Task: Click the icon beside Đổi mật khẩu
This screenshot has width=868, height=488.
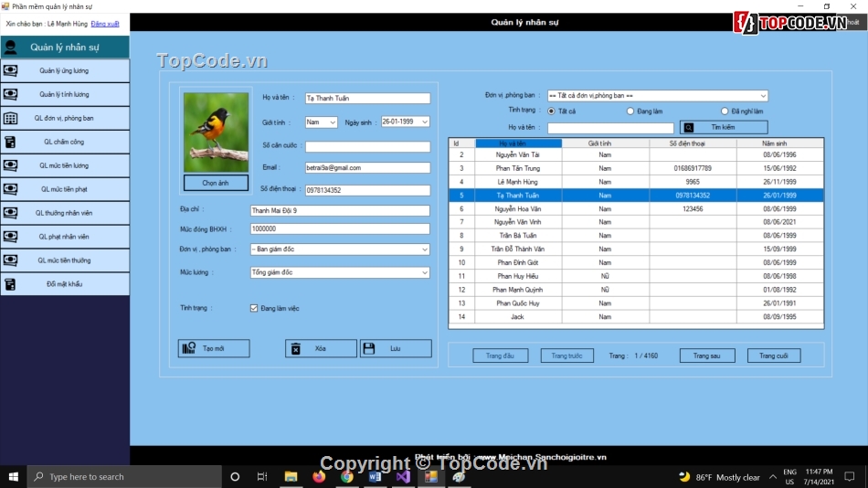Action: coord(10,284)
